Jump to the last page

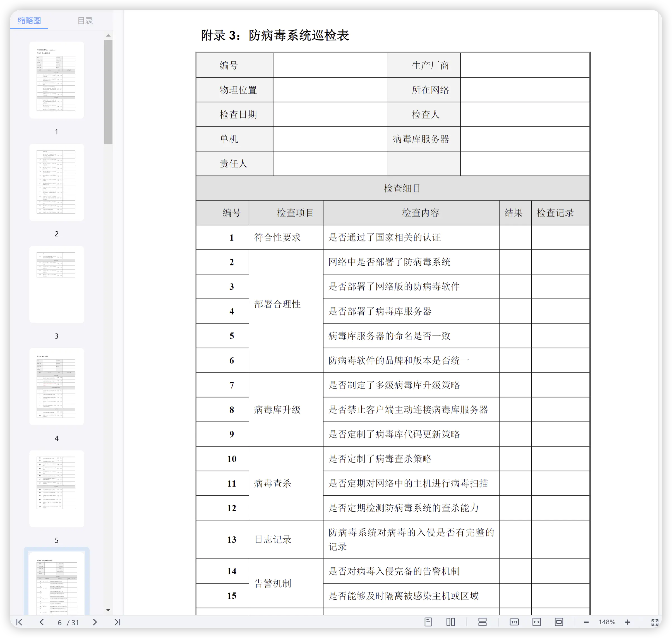point(117,622)
